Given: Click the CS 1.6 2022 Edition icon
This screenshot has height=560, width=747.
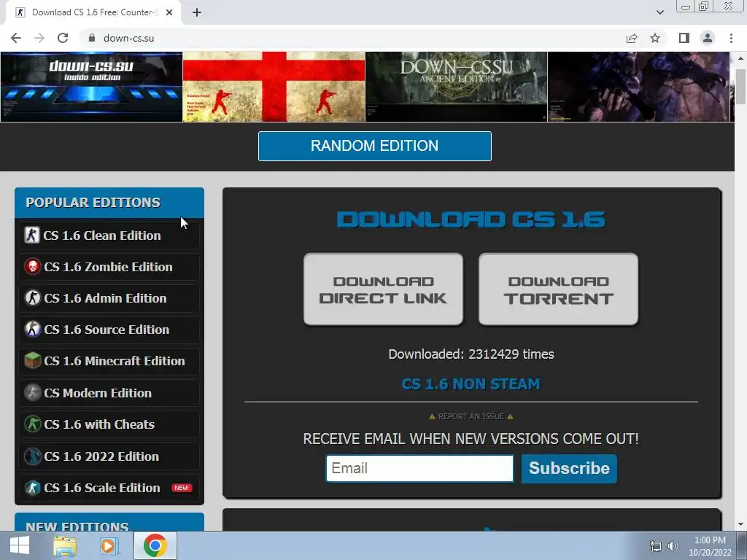Looking at the screenshot, I should coord(32,456).
